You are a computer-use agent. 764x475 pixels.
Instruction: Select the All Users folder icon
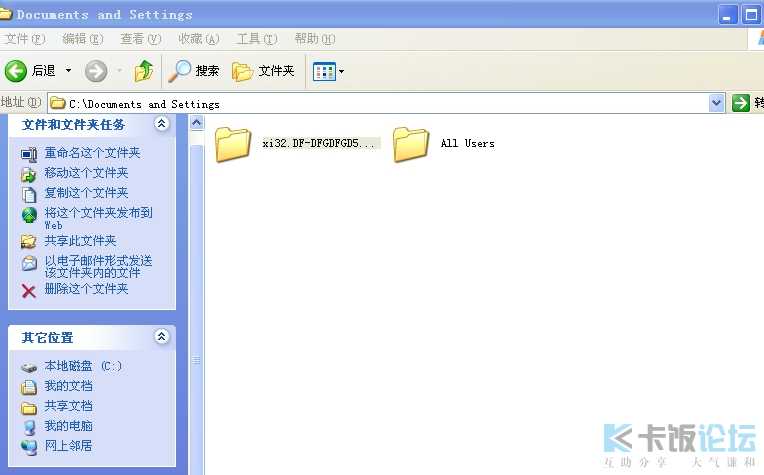pyautogui.click(x=411, y=144)
